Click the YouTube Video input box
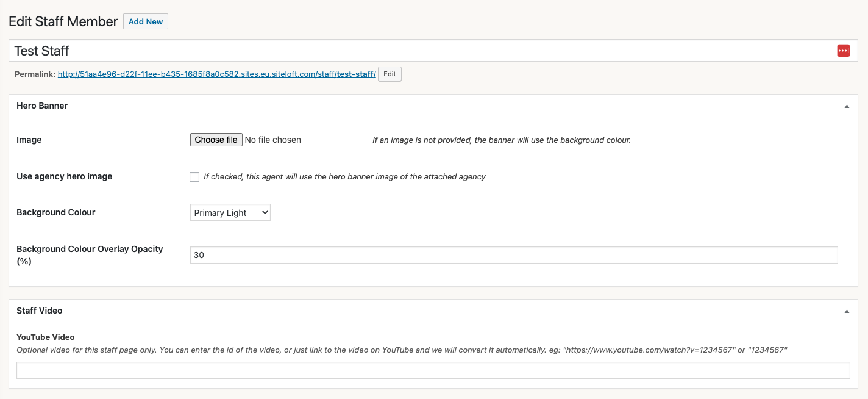Image resolution: width=868 pixels, height=399 pixels. pos(433,370)
